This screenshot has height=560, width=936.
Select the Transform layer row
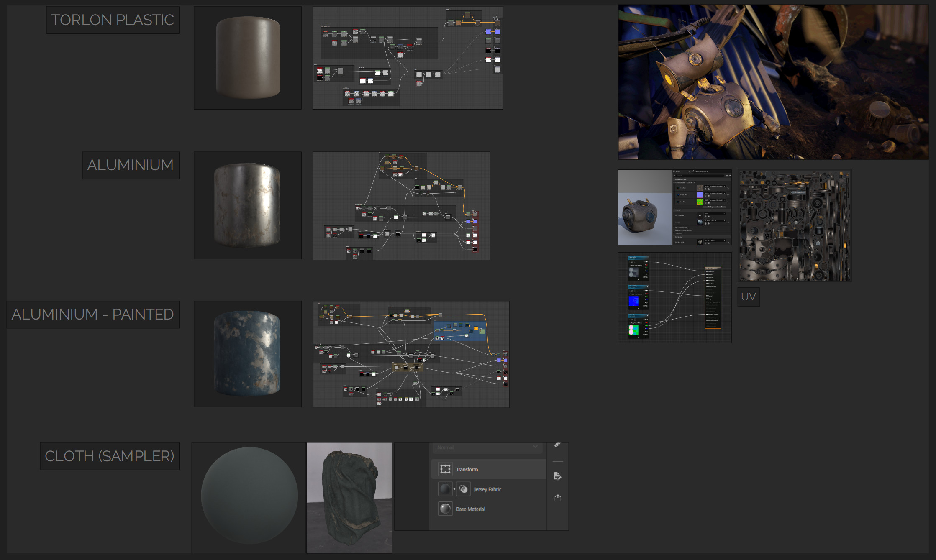coord(488,469)
